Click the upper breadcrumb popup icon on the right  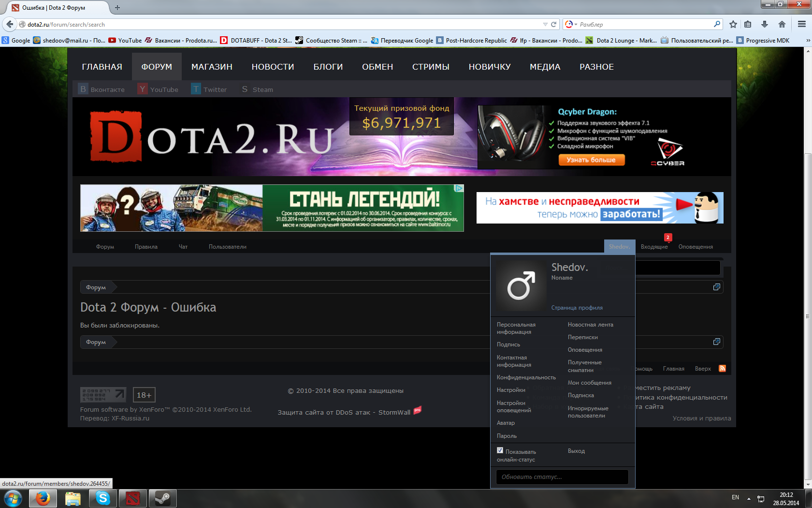[717, 287]
